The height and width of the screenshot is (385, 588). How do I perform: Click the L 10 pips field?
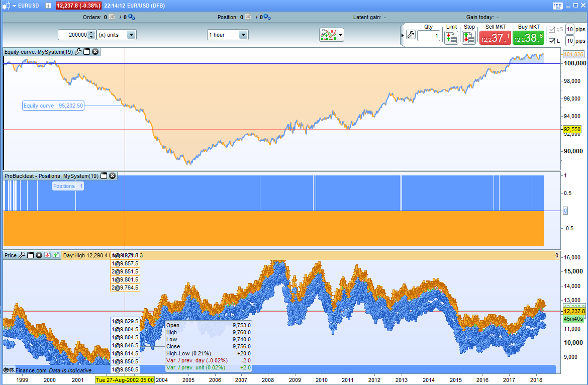tap(570, 41)
